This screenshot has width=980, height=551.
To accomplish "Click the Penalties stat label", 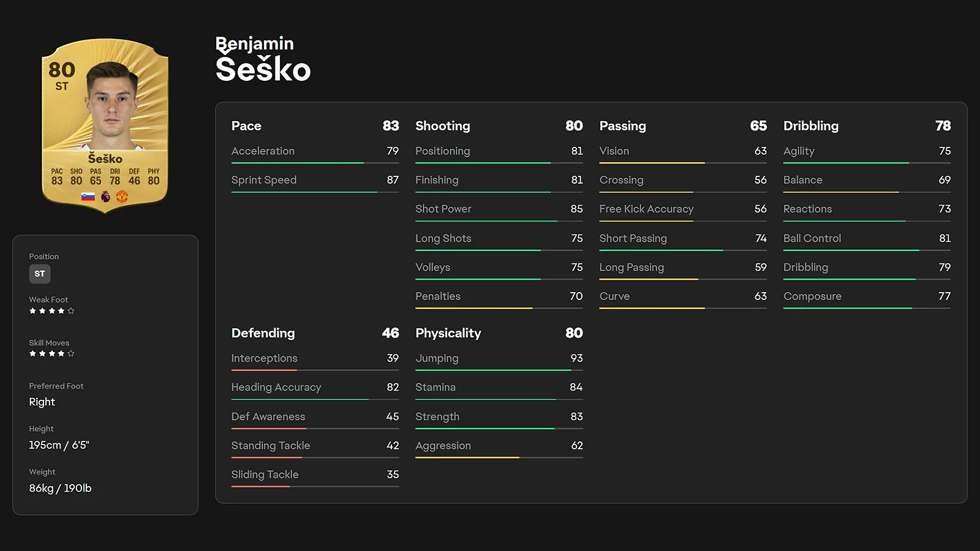I will pos(438,296).
